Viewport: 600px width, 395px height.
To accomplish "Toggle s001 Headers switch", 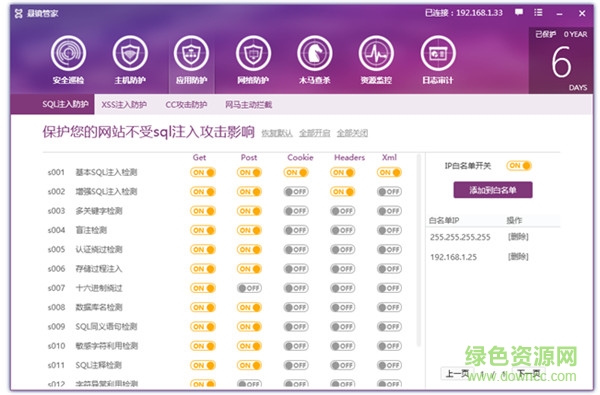I will pyautogui.click(x=342, y=173).
